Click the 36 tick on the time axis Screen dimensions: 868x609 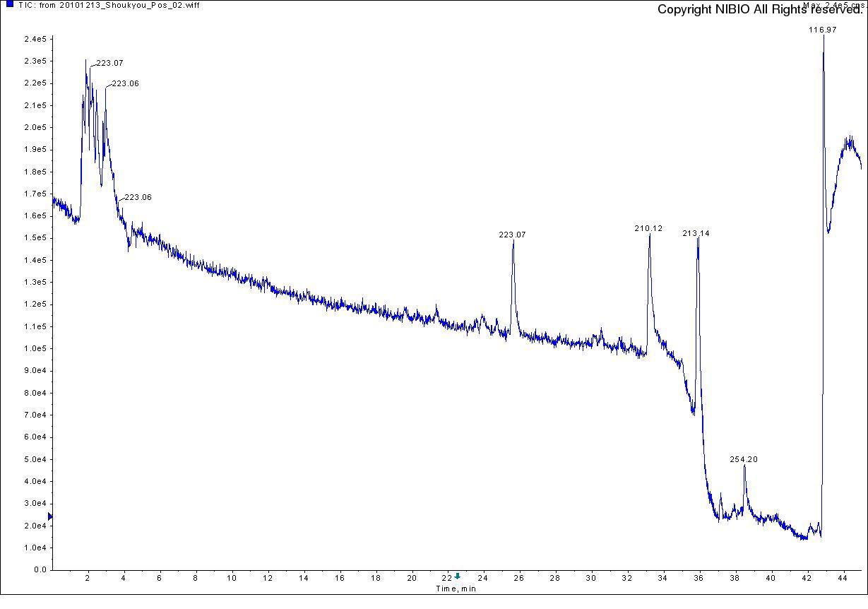pyautogui.click(x=698, y=578)
